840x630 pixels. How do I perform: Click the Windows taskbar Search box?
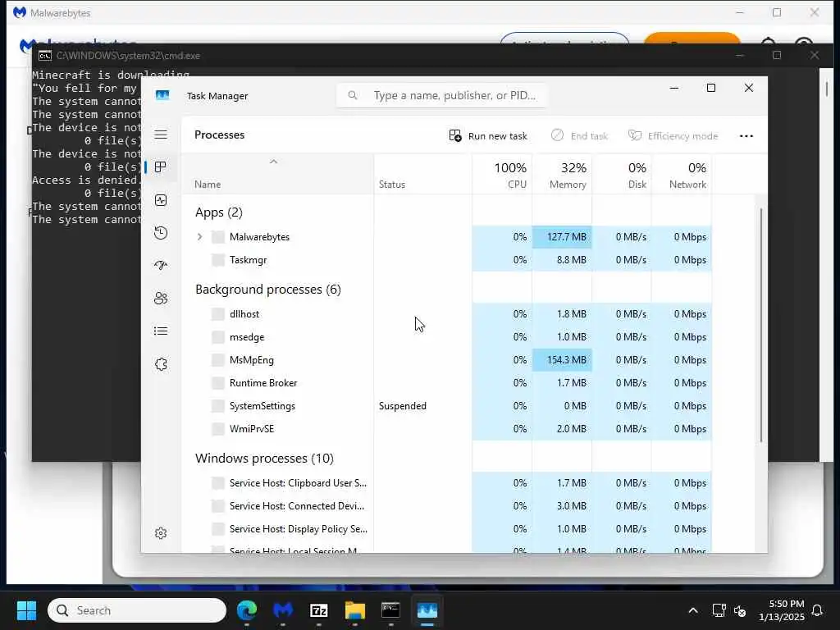(137, 610)
